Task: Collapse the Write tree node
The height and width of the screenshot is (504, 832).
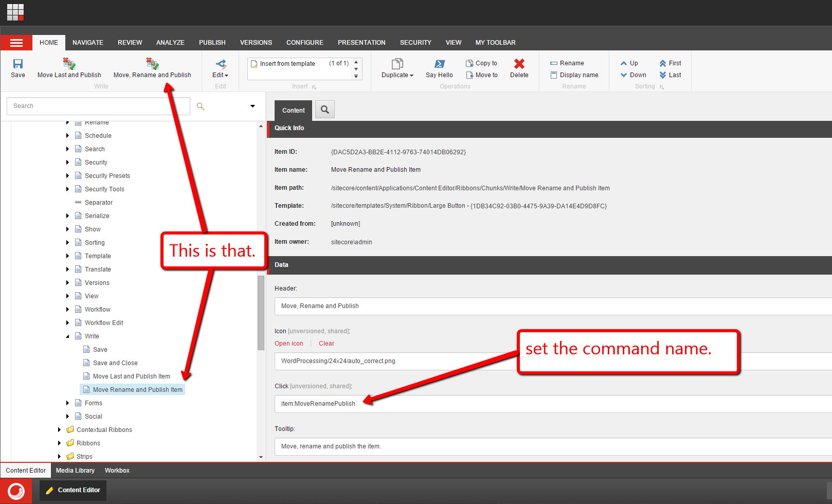Action: point(67,336)
